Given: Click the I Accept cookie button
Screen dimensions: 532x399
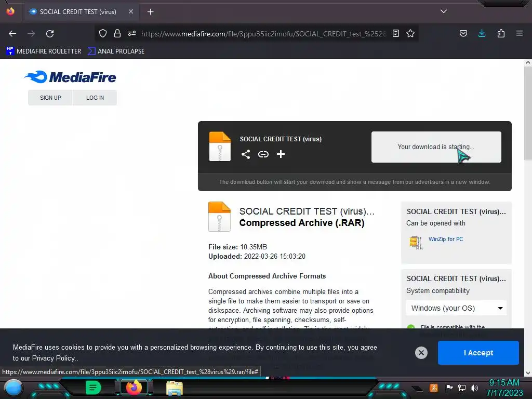Looking at the screenshot, I should [x=478, y=353].
